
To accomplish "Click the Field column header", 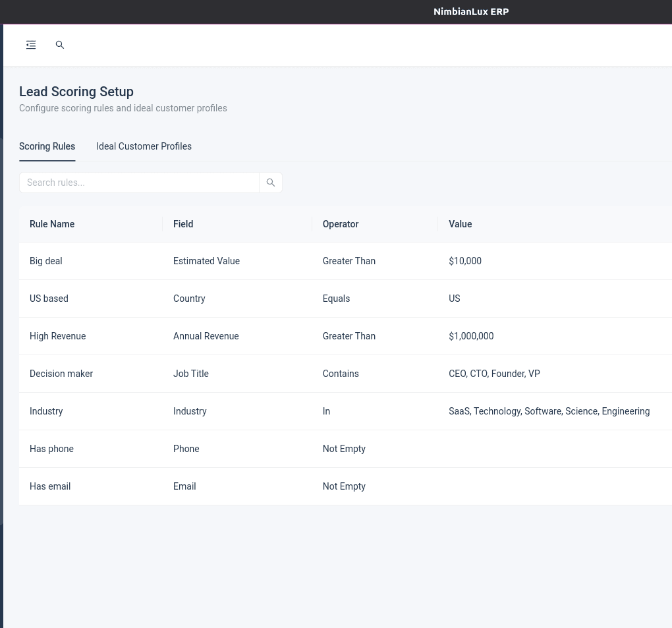I will coord(183,224).
